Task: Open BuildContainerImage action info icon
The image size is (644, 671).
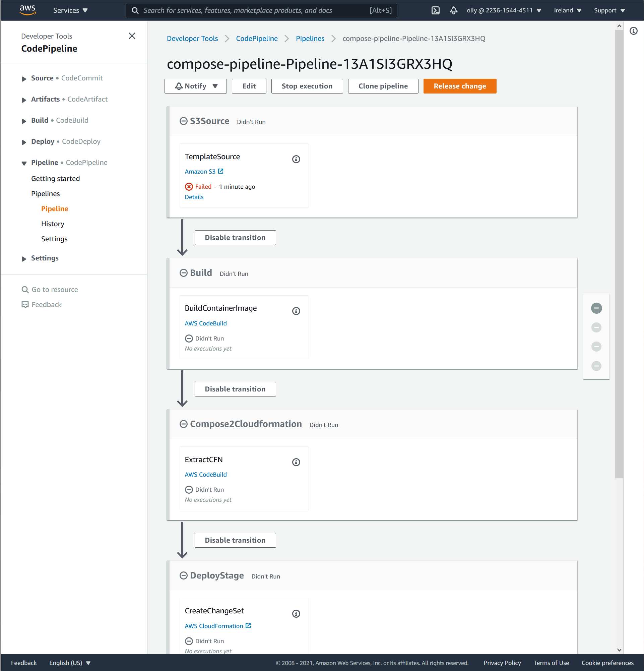Action: tap(296, 311)
